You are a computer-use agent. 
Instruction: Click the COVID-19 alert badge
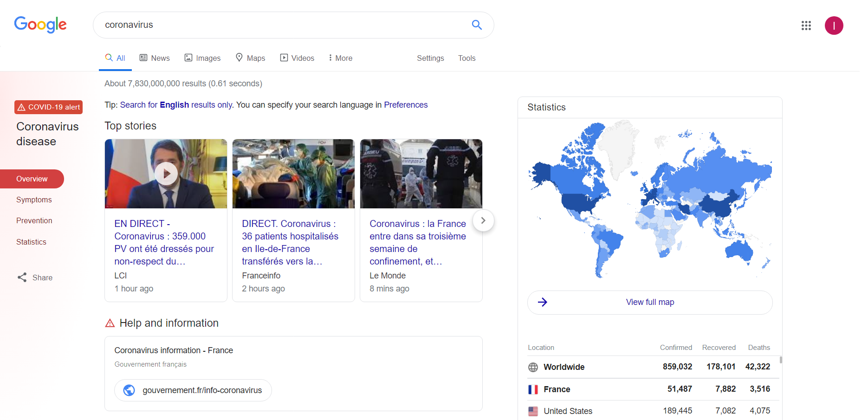(x=48, y=107)
